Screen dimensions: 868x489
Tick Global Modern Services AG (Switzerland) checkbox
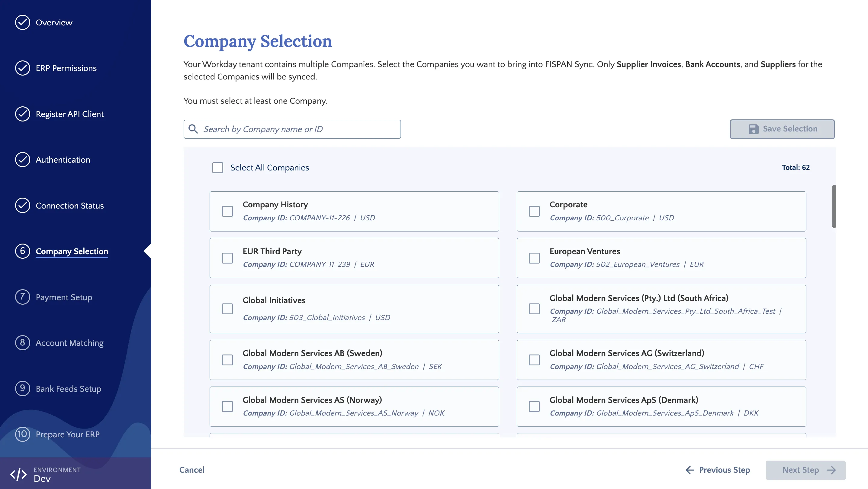(x=534, y=360)
